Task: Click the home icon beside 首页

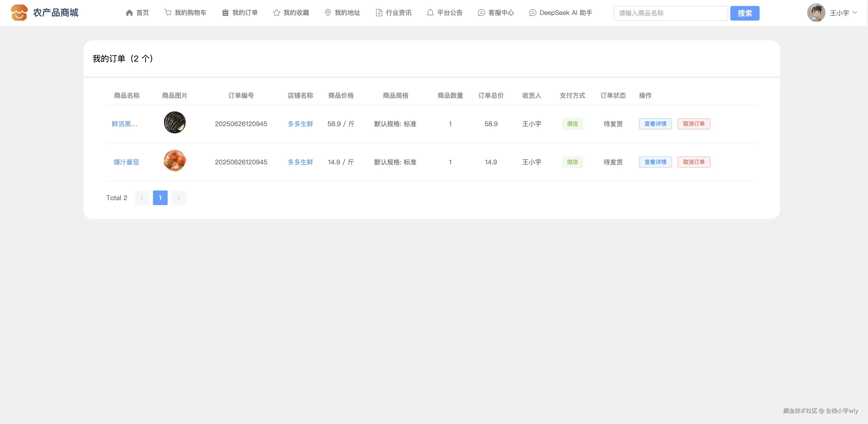Action: [129, 13]
